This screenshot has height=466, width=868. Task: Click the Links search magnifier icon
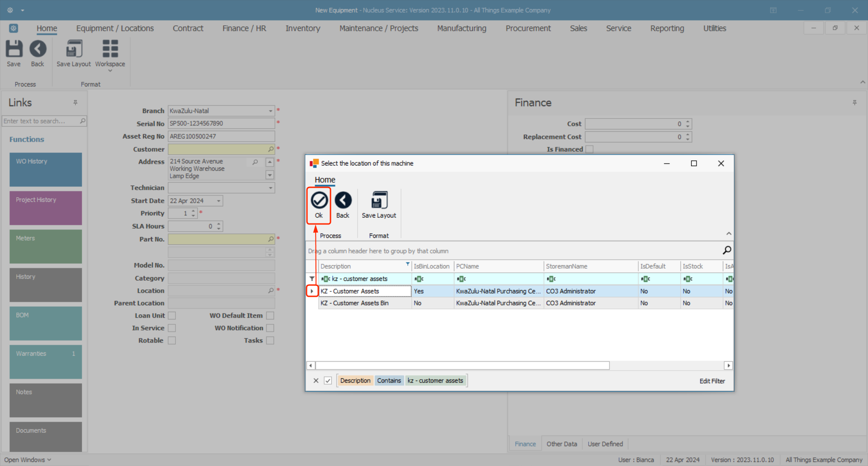[x=83, y=121]
